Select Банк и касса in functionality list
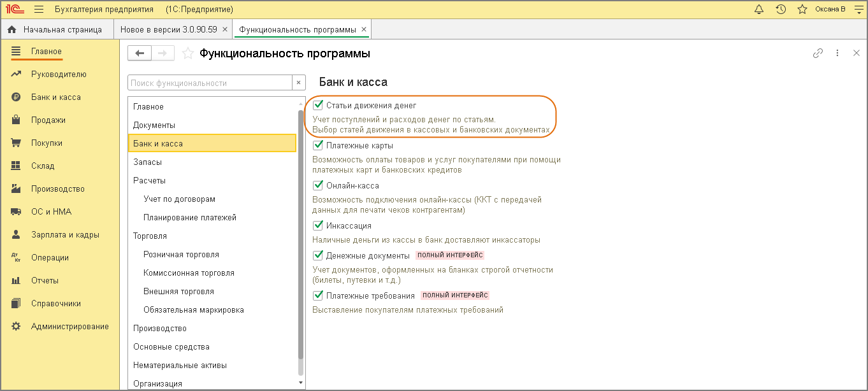 pos(212,143)
